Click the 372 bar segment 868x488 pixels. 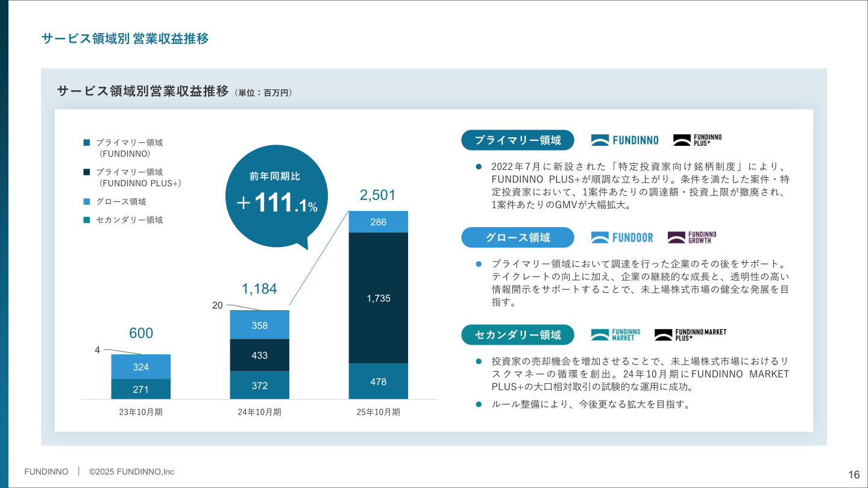[260, 386]
